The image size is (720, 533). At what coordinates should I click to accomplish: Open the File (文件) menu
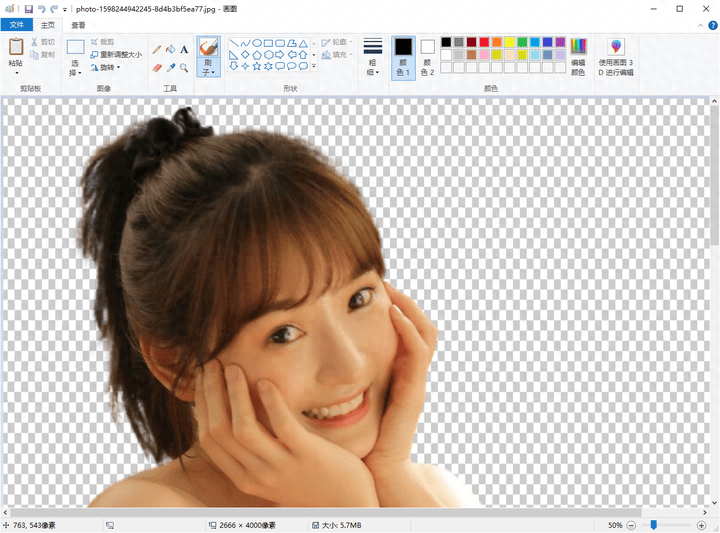pos(17,25)
